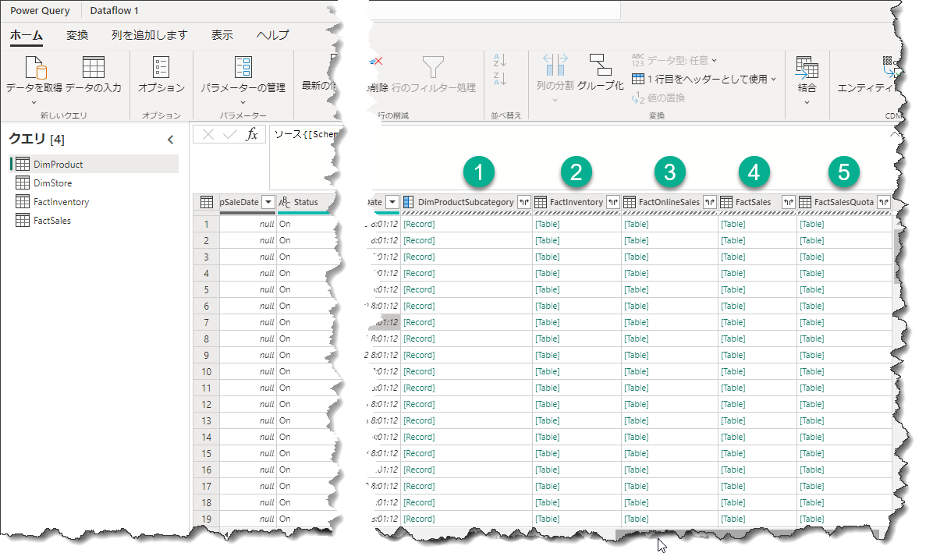Expand the FactOnlineSales column icon
The width and height of the screenshot is (926, 560).
pyautogui.click(x=709, y=202)
